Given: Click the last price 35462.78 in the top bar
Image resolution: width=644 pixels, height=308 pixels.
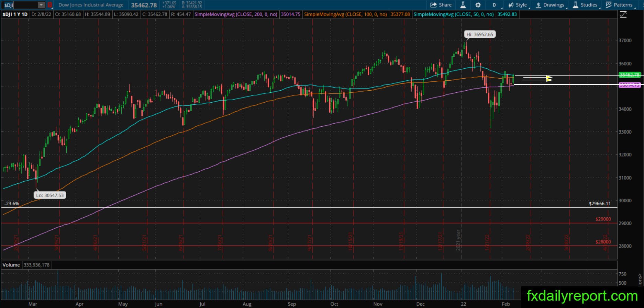Looking at the screenshot, I should click(144, 5).
